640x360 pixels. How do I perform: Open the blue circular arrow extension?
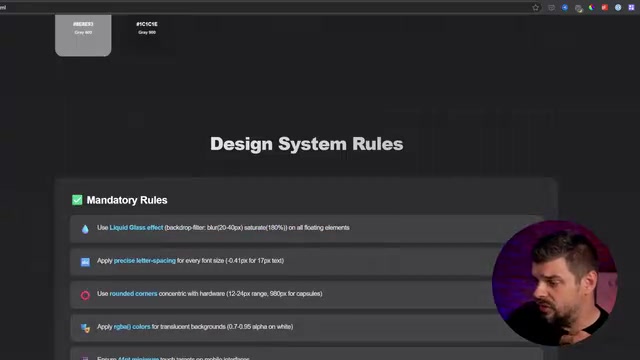coord(564,7)
